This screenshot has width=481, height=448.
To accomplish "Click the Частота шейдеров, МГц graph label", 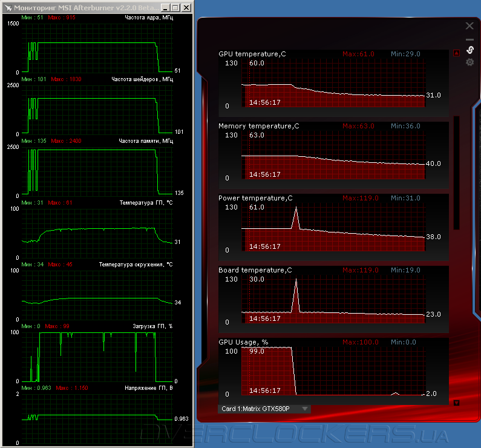I will coord(142,79).
